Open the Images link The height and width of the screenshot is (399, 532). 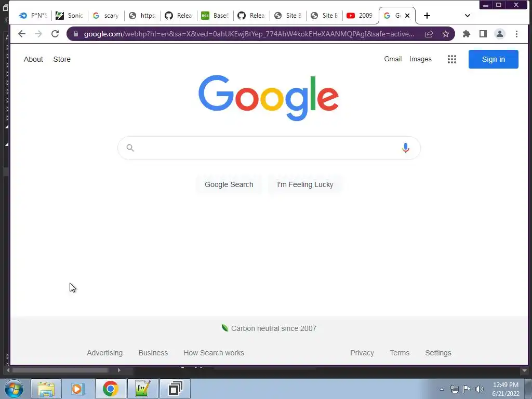tap(420, 59)
